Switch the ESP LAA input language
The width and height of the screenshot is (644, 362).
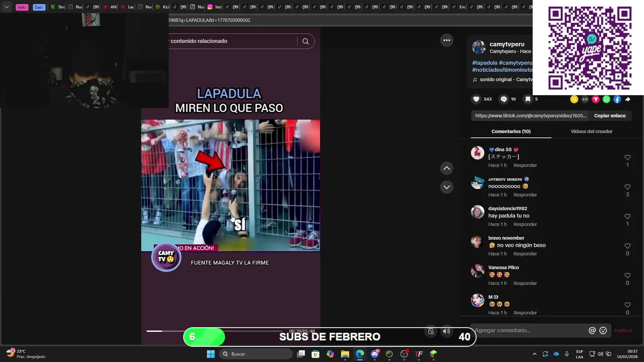point(580,354)
